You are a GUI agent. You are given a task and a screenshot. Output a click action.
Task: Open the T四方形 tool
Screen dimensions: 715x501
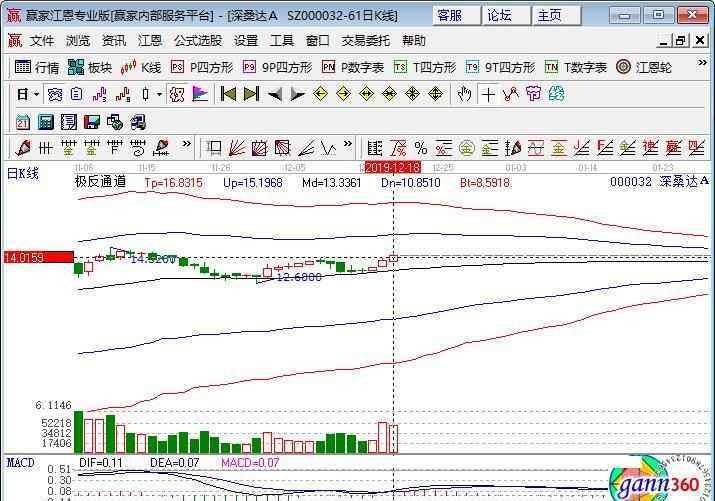425,67
